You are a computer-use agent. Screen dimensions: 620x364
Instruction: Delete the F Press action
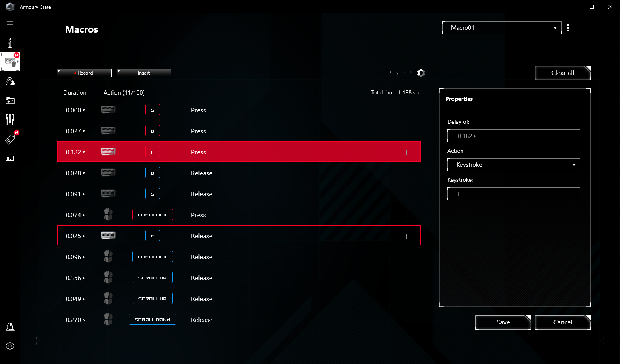[409, 152]
